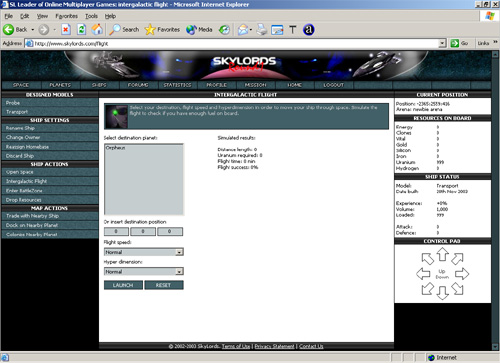Image resolution: width=500 pixels, height=363 pixels.
Task: Click the right arrow on control pad
Action: click(x=462, y=274)
